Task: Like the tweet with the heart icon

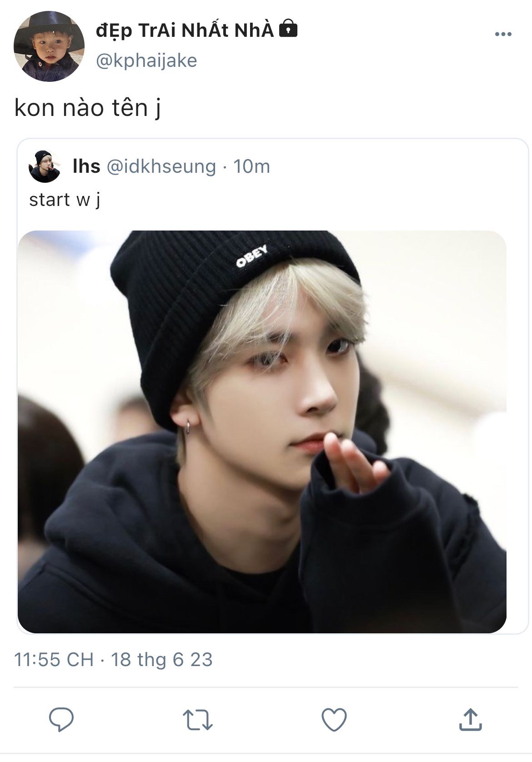Action: [334, 720]
